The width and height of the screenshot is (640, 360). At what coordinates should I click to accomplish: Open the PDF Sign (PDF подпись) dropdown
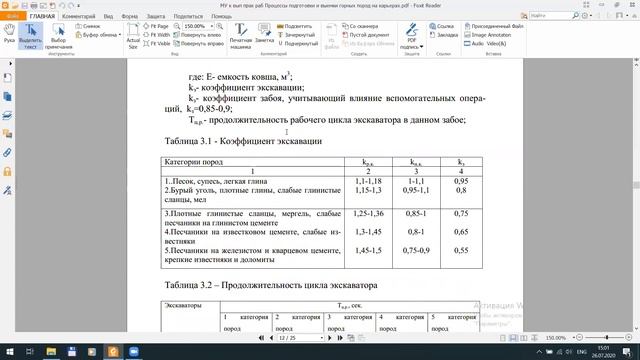coord(411,36)
